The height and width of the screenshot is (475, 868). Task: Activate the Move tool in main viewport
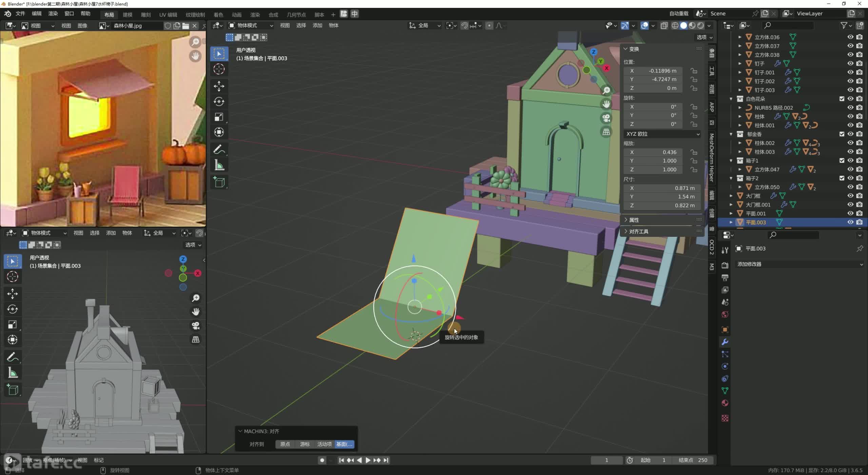219,86
